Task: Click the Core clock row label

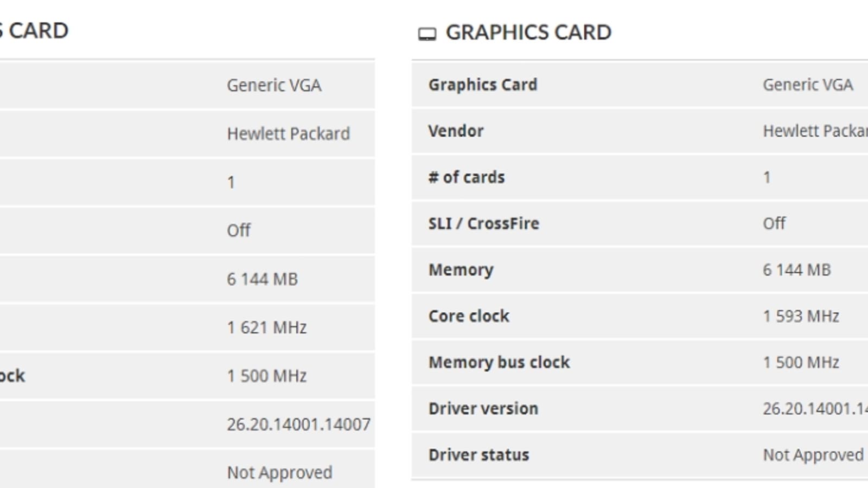Action: [x=469, y=316]
